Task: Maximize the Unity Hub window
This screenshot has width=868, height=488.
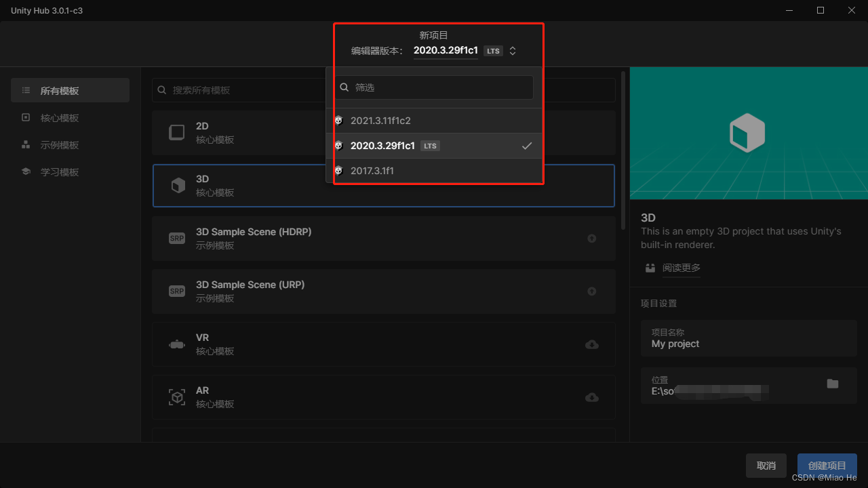Action: 821,10
